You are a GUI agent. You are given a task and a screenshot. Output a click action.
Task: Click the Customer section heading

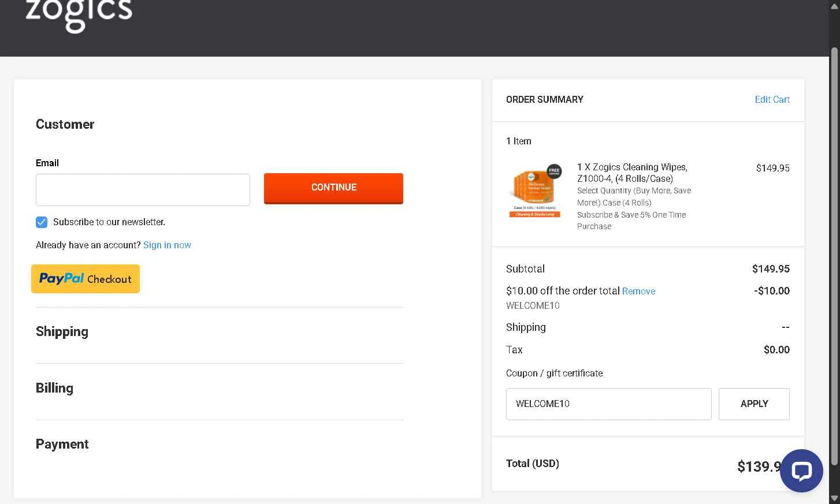point(65,125)
